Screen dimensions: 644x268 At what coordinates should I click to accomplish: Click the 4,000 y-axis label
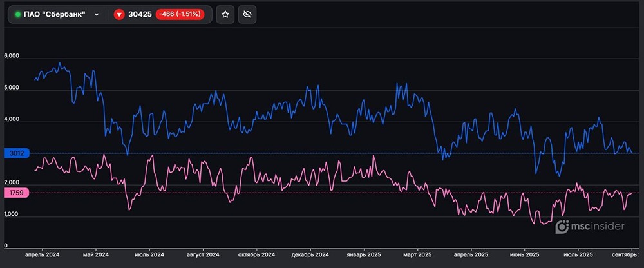tap(12, 120)
